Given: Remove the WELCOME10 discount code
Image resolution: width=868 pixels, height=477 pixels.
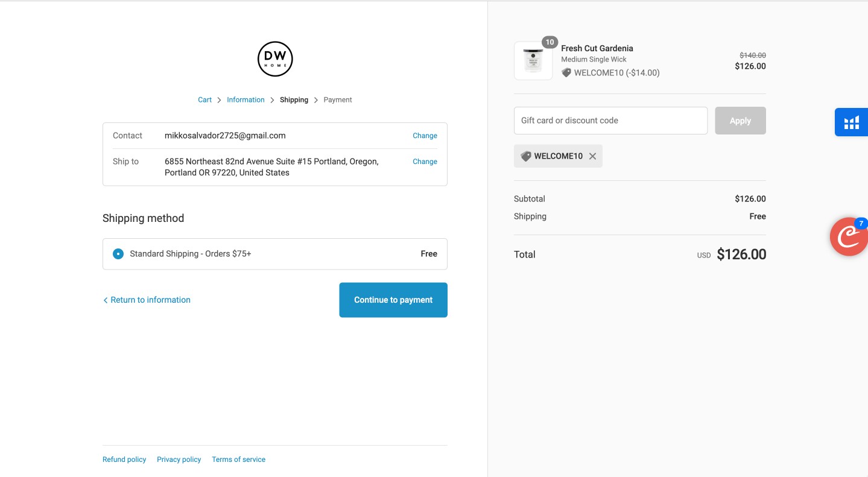Looking at the screenshot, I should coord(592,156).
